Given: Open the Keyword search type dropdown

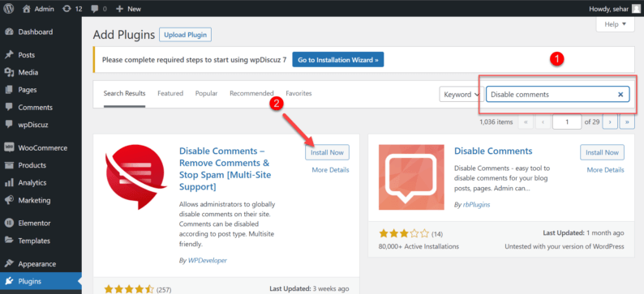Looking at the screenshot, I should 462,94.
